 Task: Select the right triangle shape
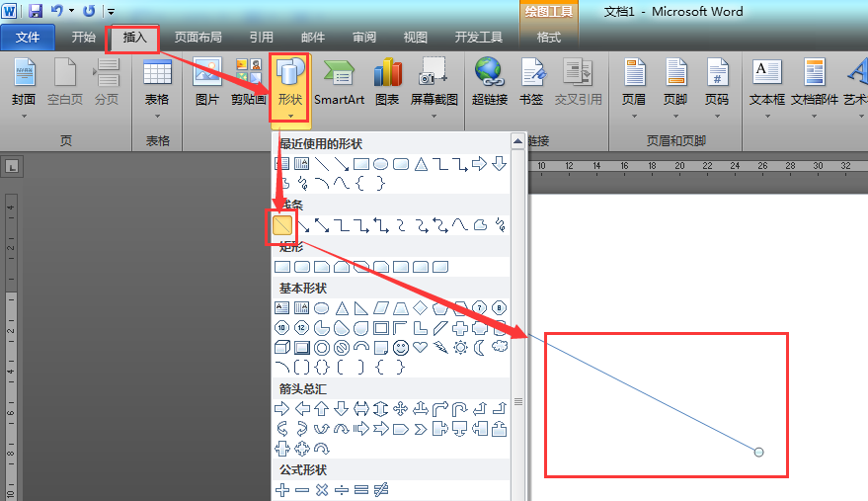coord(361,307)
